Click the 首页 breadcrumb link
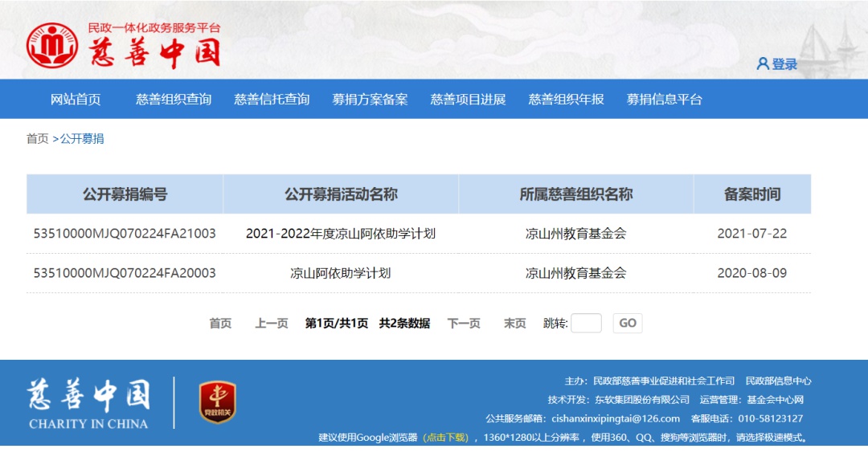Screen dimensions: 868x469 (x=38, y=139)
